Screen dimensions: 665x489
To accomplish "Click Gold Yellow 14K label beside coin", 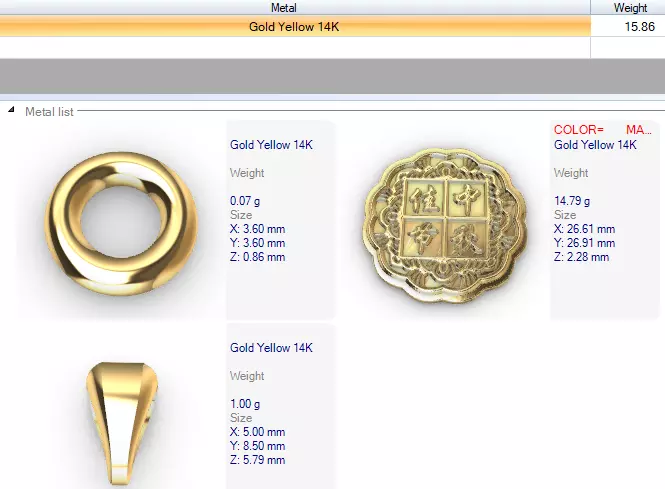I will point(595,145).
